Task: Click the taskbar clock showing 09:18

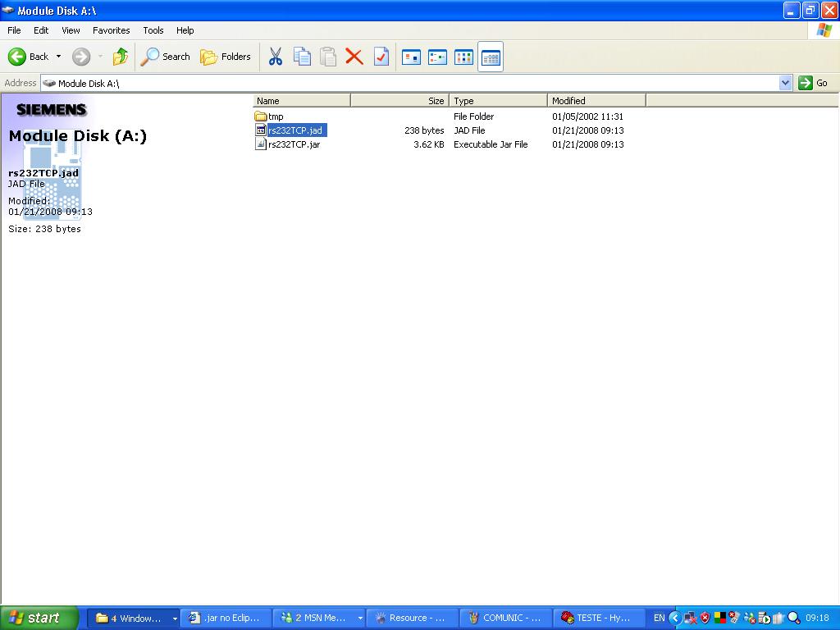Action: [818, 618]
